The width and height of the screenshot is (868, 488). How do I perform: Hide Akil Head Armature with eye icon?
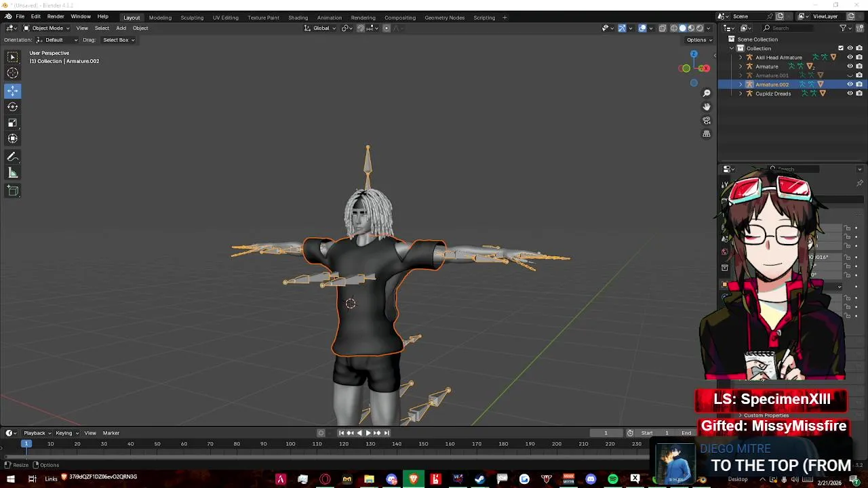(850, 58)
